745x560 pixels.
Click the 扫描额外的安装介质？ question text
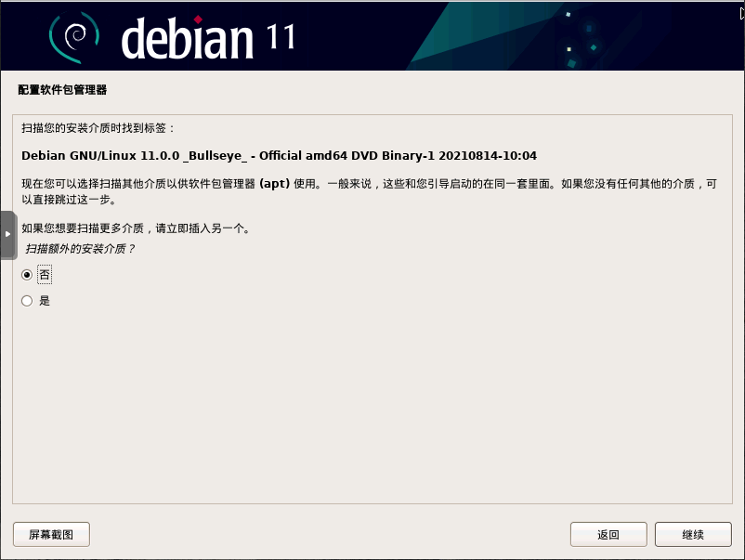click(80, 248)
